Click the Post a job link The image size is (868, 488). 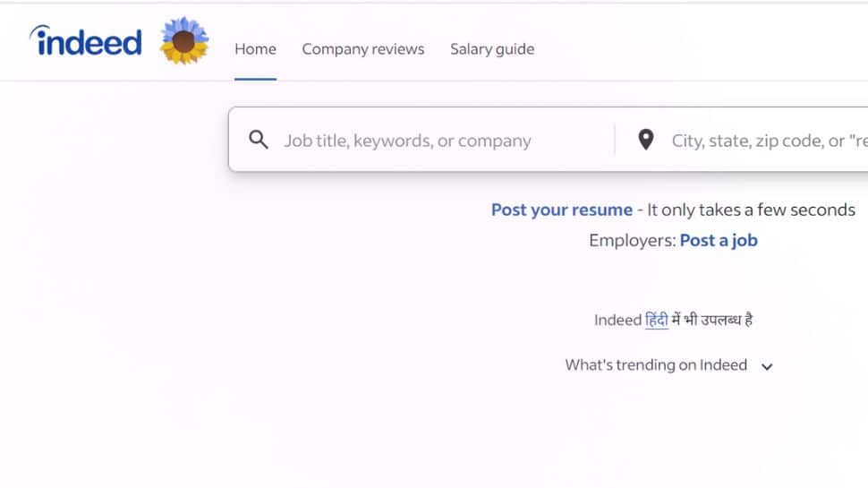pyautogui.click(x=719, y=240)
